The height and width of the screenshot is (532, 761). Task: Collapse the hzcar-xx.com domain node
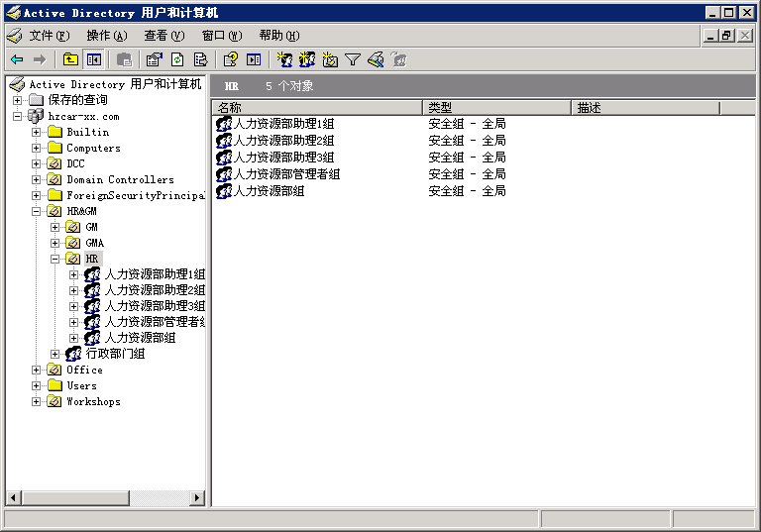(x=18, y=116)
